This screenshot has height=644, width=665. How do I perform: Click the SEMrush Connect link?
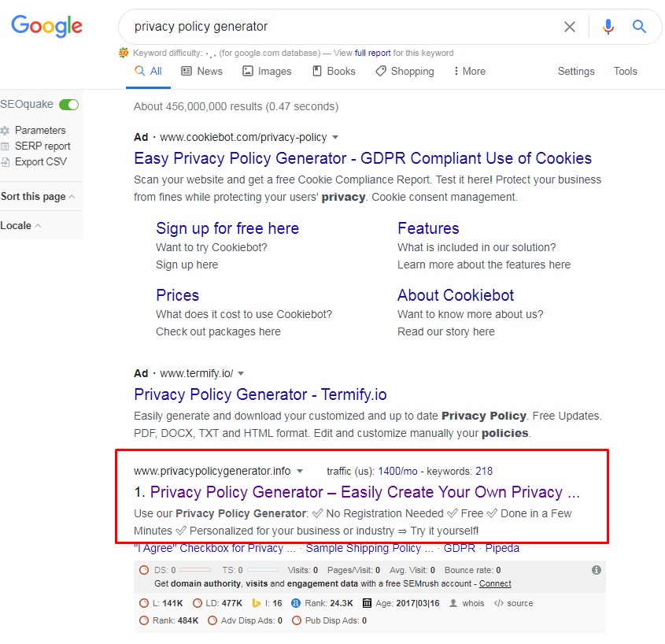[x=495, y=584]
